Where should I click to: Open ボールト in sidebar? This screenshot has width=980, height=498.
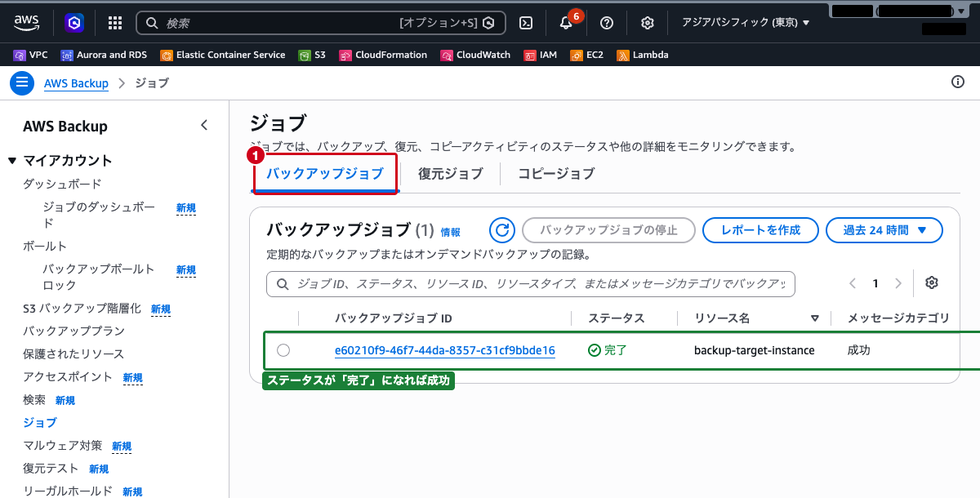pos(45,246)
